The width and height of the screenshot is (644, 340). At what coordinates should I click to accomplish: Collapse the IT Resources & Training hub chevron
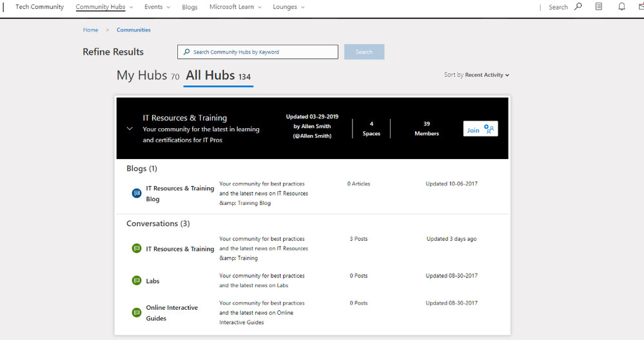click(x=130, y=128)
